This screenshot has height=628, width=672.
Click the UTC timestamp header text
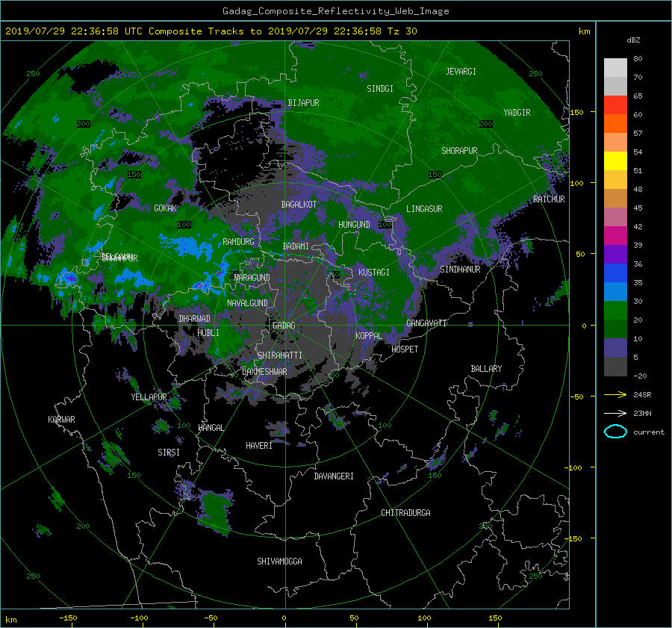pos(211,31)
